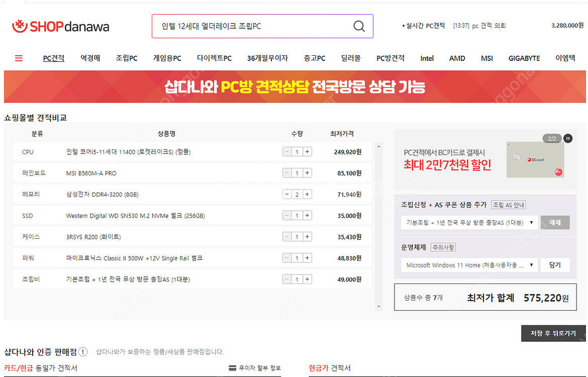Image resolution: width=588 pixels, height=377 pixels.
Task: Click the 무이자 할부 정보 link
Action: pyautogui.click(x=259, y=368)
